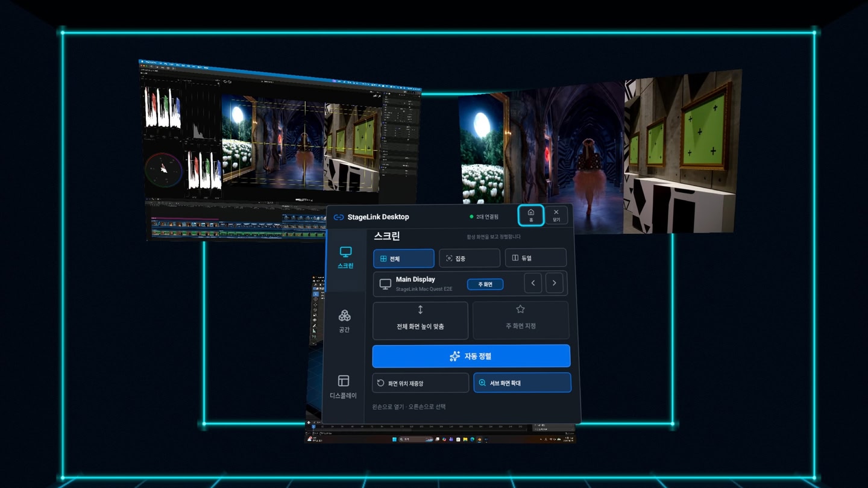Click 화면 위치 재중앙 to recenter screens
The width and height of the screenshot is (868, 488).
pyautogui.click(x=421, y=383)
